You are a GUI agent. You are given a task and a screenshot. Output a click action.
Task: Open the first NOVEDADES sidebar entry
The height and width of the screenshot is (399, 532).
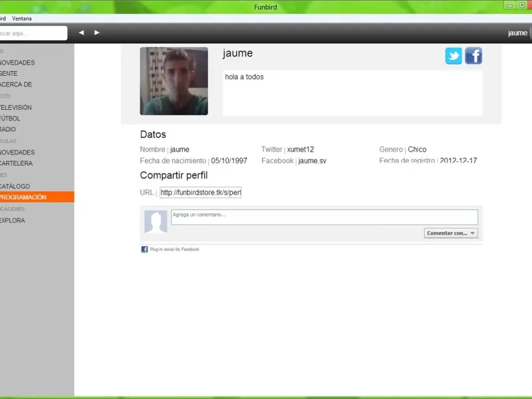click(x=17, y=63)
